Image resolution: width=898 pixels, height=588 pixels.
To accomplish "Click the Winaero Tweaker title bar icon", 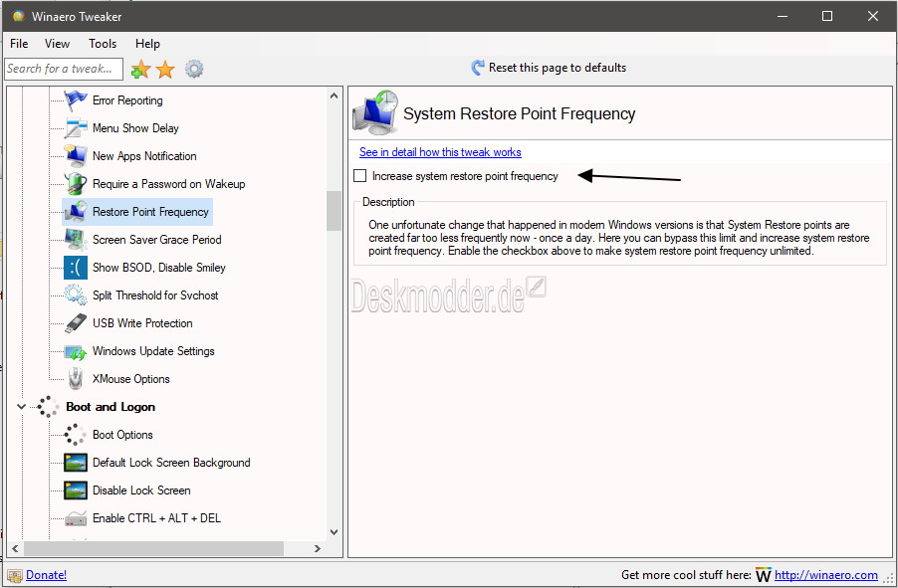I will point(18,16).
